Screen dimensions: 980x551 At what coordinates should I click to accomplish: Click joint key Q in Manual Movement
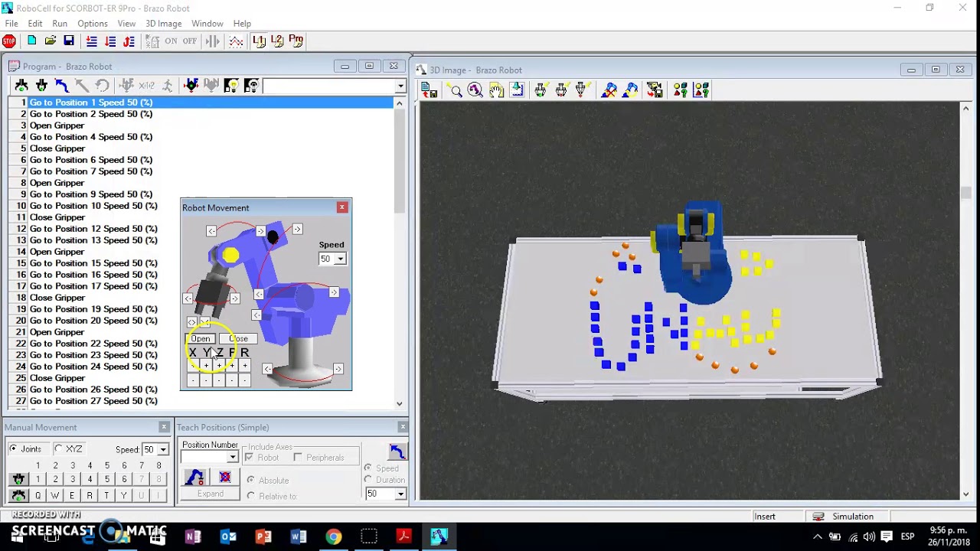click(38, 495)
